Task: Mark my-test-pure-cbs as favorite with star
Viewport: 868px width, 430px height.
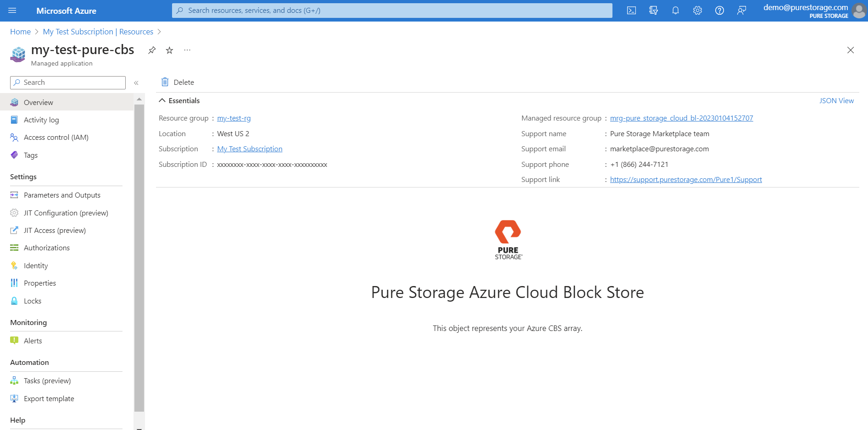Action: (x=169, y=50)
